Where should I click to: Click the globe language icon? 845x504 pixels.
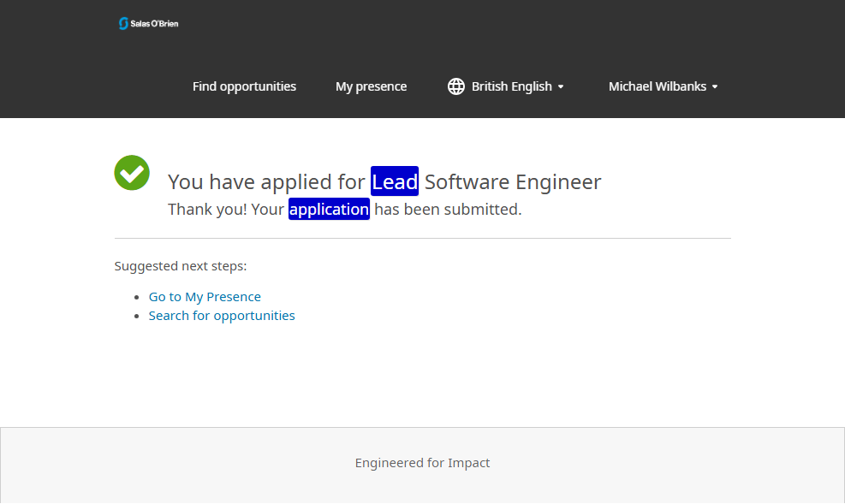[x=456, y=86]
